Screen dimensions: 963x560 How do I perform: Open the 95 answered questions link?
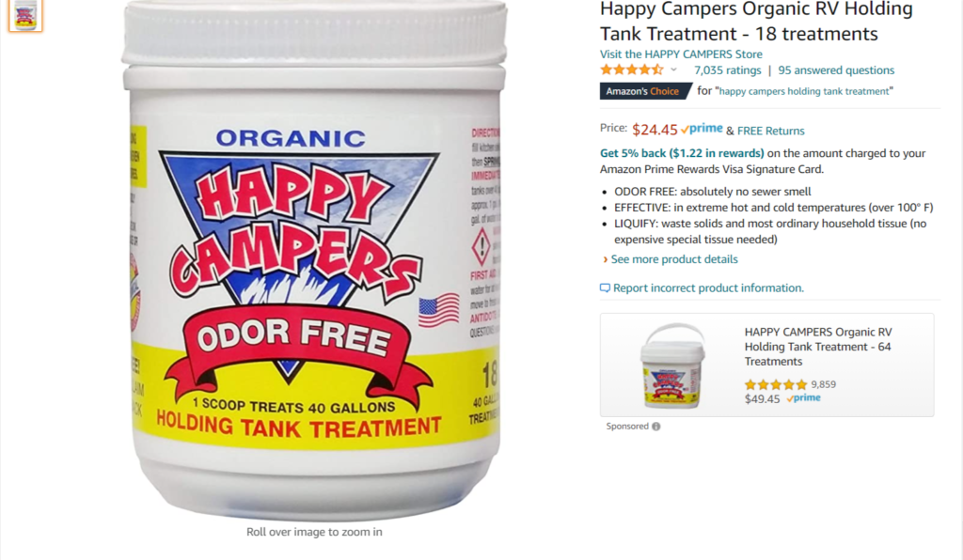coord(836,70)
